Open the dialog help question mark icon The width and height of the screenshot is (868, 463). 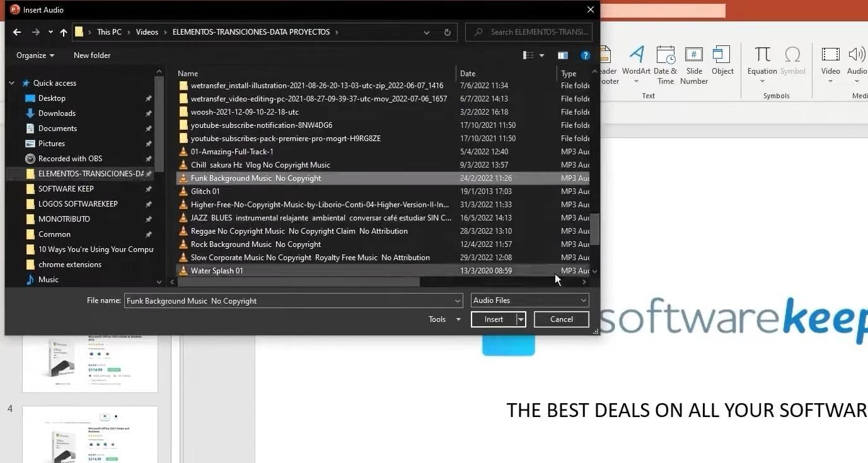[x=585, y=55]
